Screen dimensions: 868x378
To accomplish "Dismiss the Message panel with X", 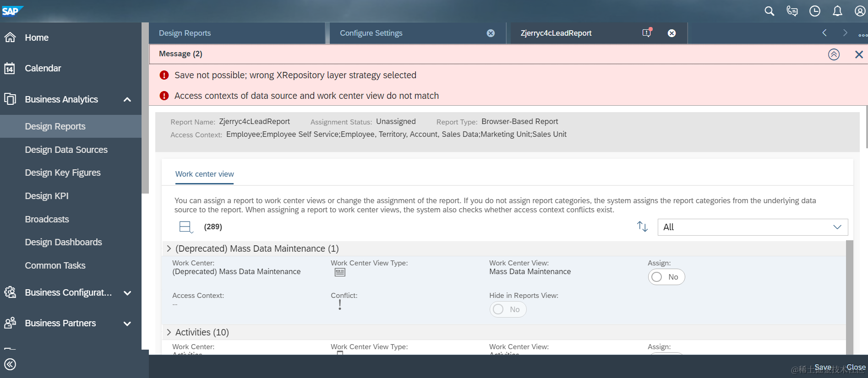I will click(859, 54).
